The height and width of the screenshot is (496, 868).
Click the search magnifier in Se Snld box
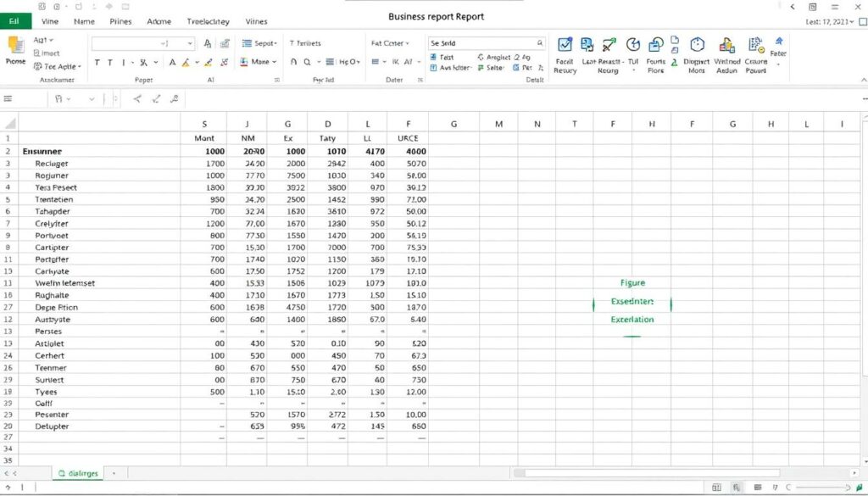[x=540, y=43]
